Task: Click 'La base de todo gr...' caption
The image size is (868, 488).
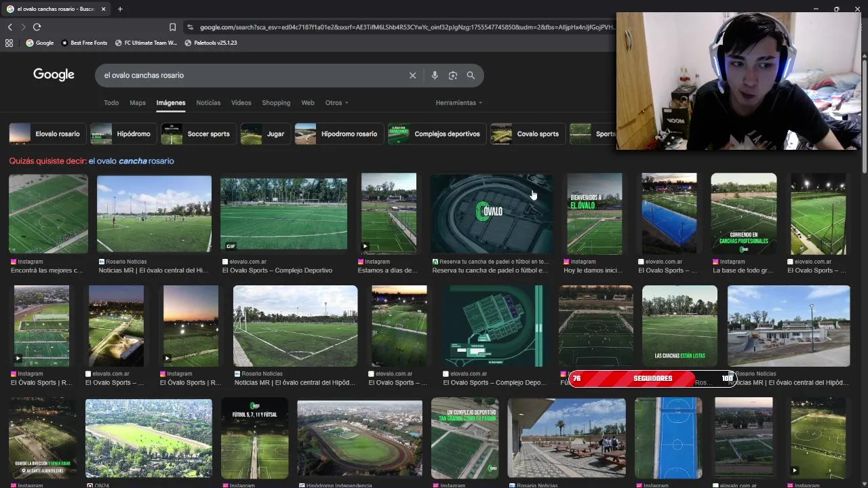Action: click(x=743, y=270)
